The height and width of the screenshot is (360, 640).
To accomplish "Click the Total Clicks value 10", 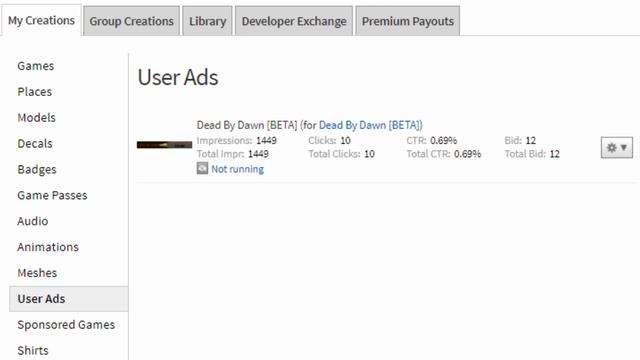I will [x=369, y=154].
